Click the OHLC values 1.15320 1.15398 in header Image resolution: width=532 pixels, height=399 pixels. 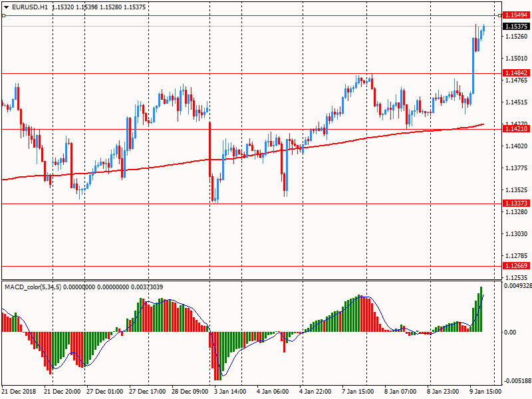[x=74, y=7]
